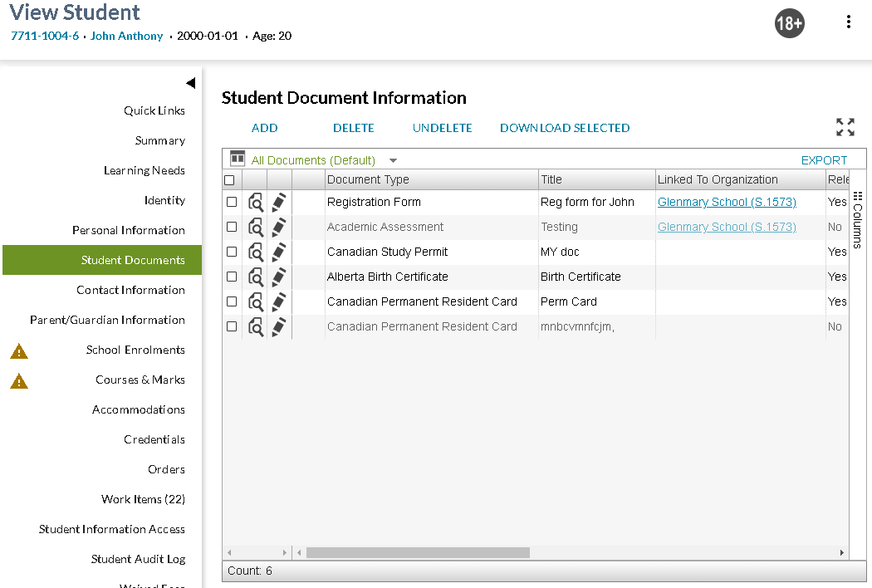Check the Registration Form row checkbox
The height and width of the screenshot is (588, 872).
[232, 202]
